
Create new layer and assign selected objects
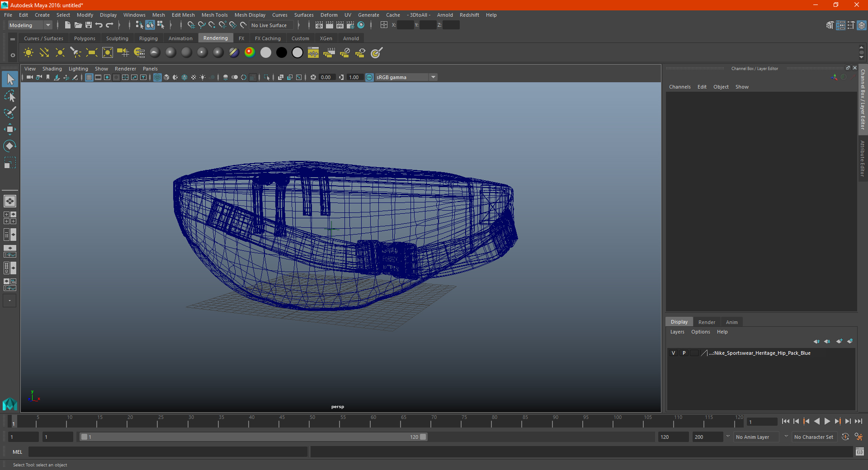(x=850, y=341)
